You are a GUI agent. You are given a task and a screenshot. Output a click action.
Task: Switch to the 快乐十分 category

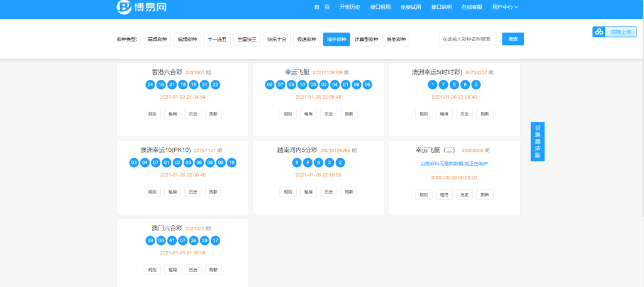point(277,40)
